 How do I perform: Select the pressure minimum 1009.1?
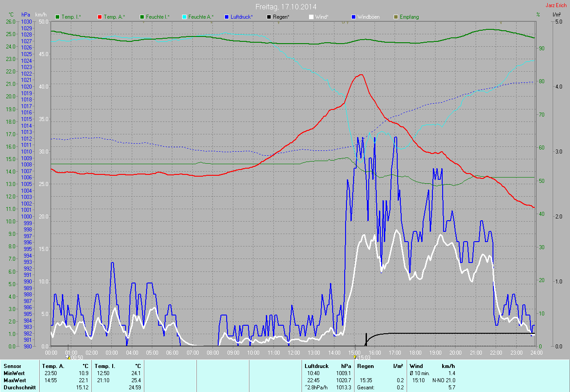click(x=343, y=373)
